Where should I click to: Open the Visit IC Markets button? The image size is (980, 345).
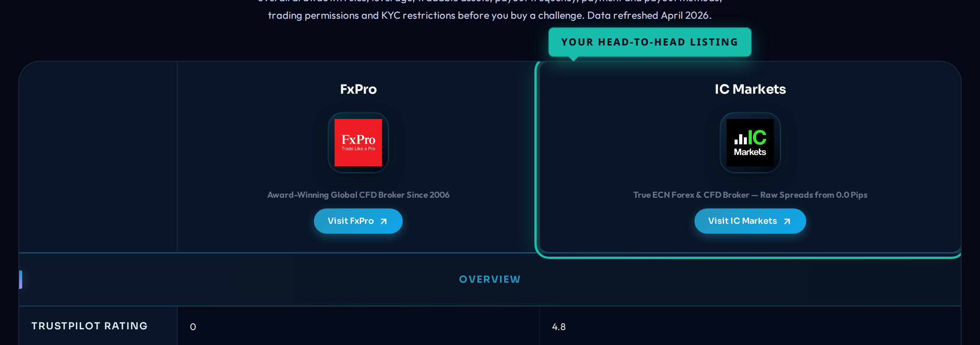point(742,221)
